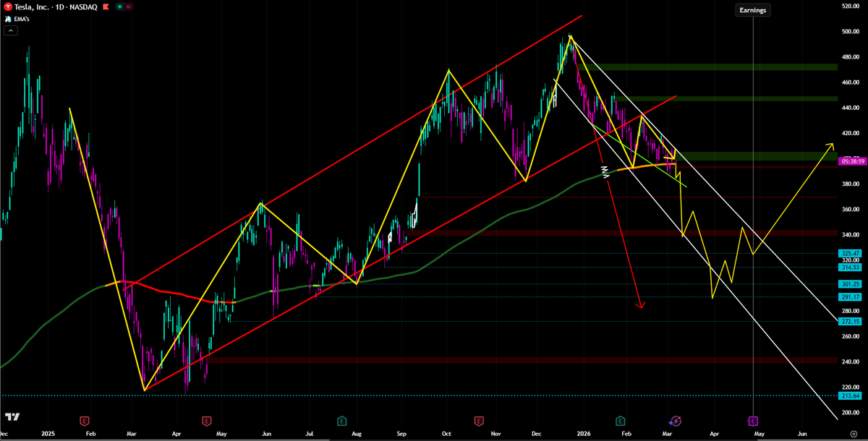Viewport: 868px width, 441px height.
Task: Click the 260.00 value on the price axis
Action: pos(850,336)
